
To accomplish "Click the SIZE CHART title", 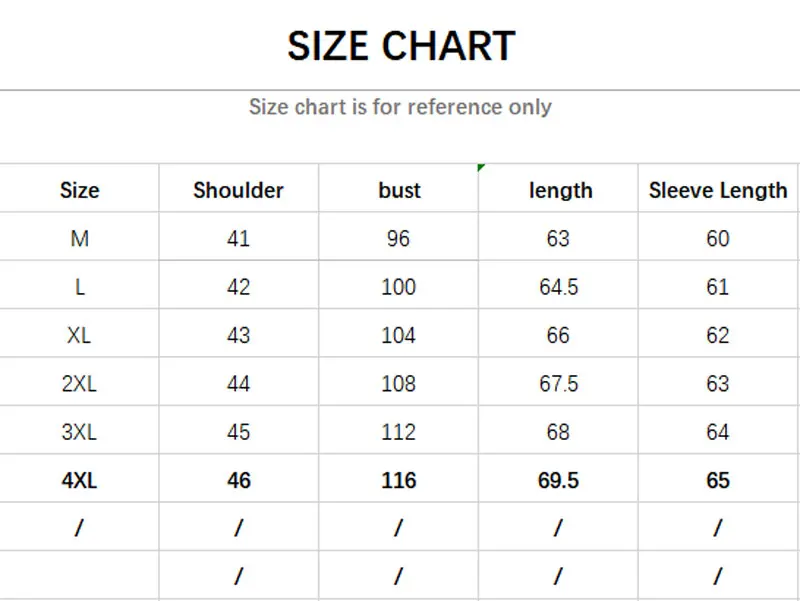I will [401, 46].
